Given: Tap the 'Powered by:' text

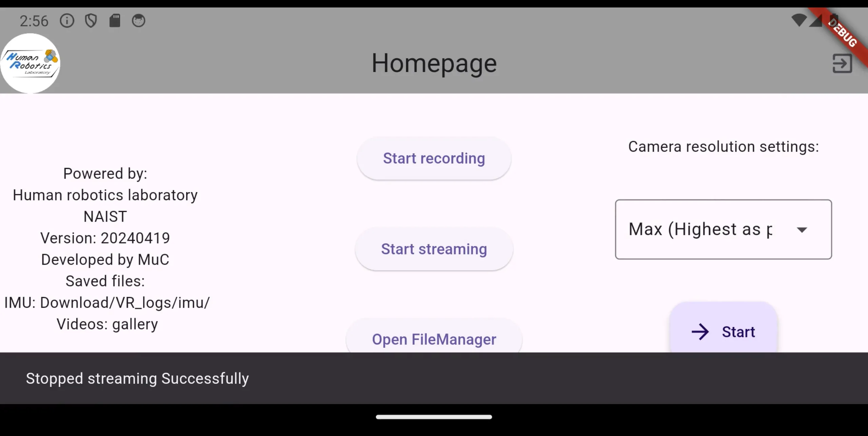Looking at the screenshot, I should click(105, 173).
